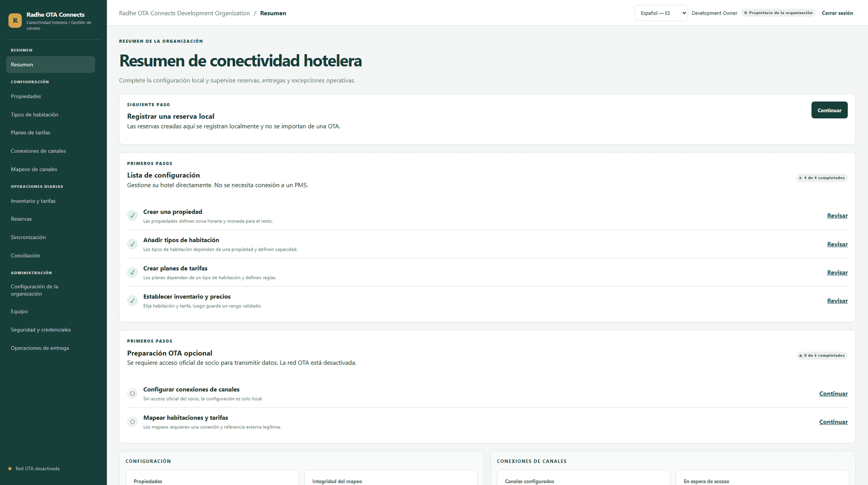Click the Continuar button for Registrar una reserva local

(x=829, y=110)
